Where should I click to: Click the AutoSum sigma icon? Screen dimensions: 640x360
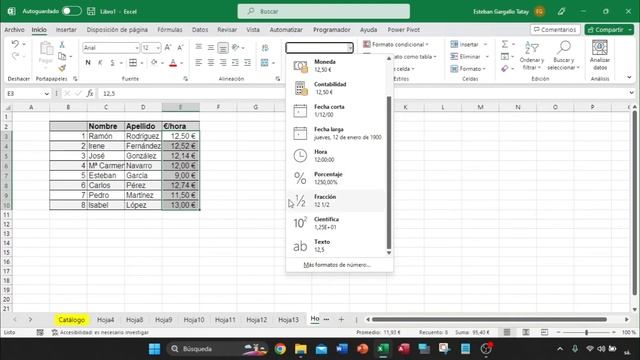[505, 44]
